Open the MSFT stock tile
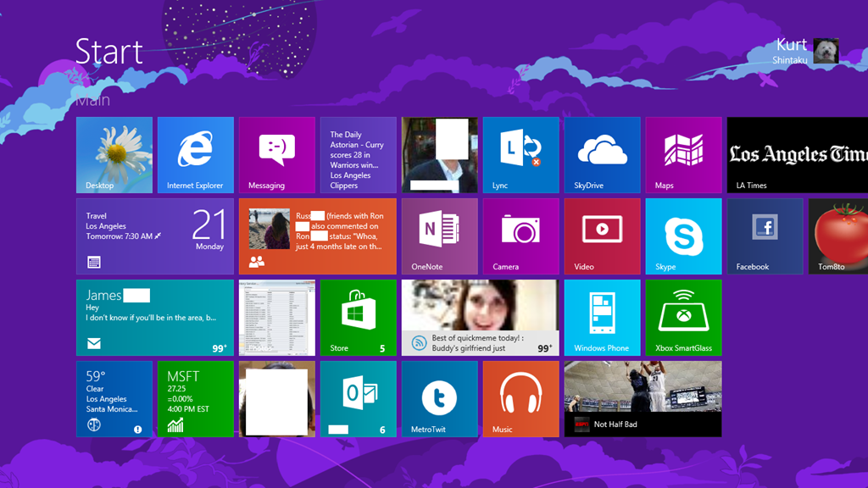 pyautogui.click(x=195, y=399)
